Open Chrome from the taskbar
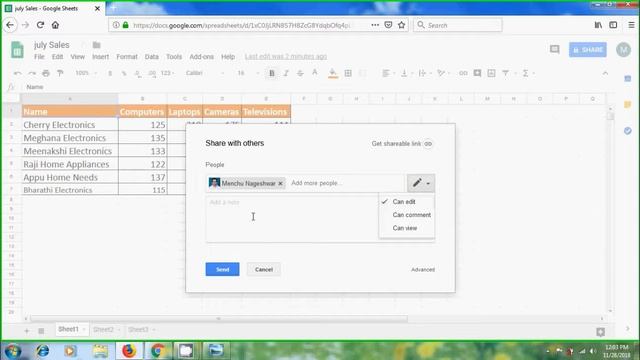 (x=158, y=351)
